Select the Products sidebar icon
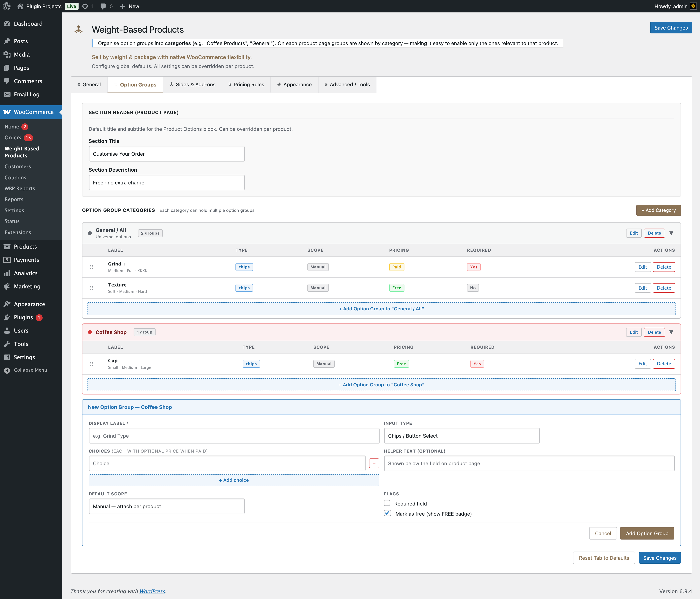The width and height of the screenshot is (700, 599). pos(7,246)
